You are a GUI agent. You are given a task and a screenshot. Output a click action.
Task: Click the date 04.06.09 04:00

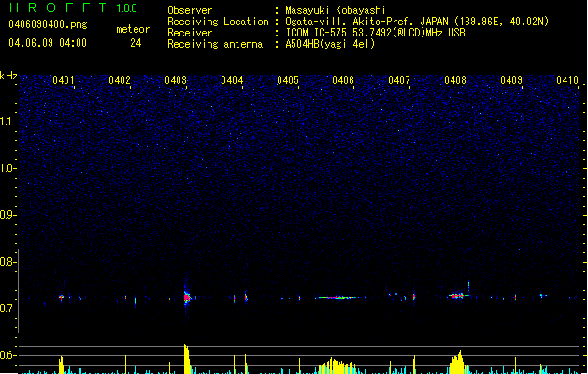[x=48, y=43]
